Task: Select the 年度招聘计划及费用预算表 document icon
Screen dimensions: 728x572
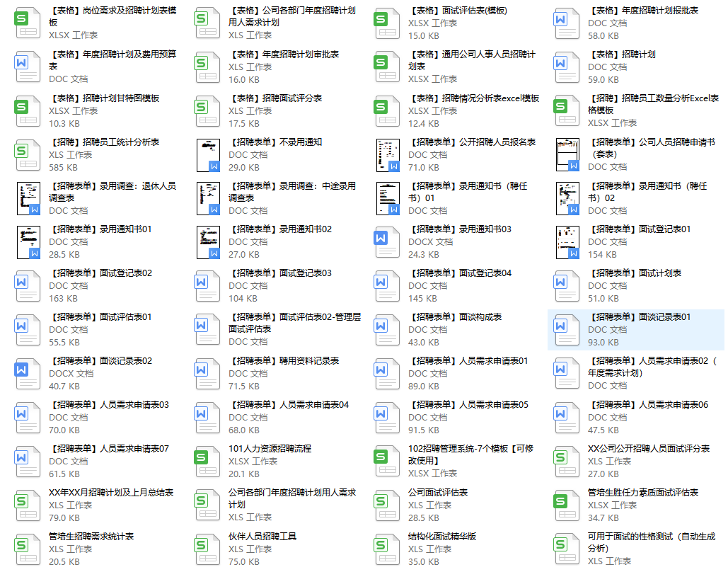Action: click(28, 67)
